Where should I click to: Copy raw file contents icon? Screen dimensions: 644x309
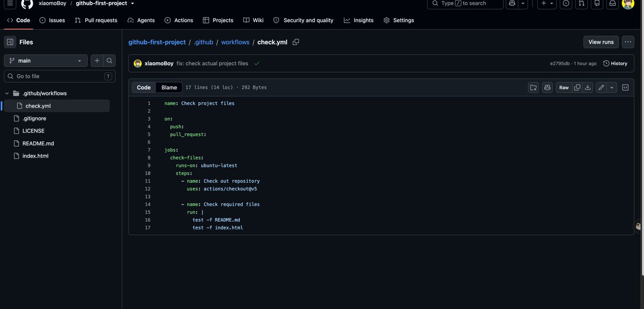(x=577, y=88)
